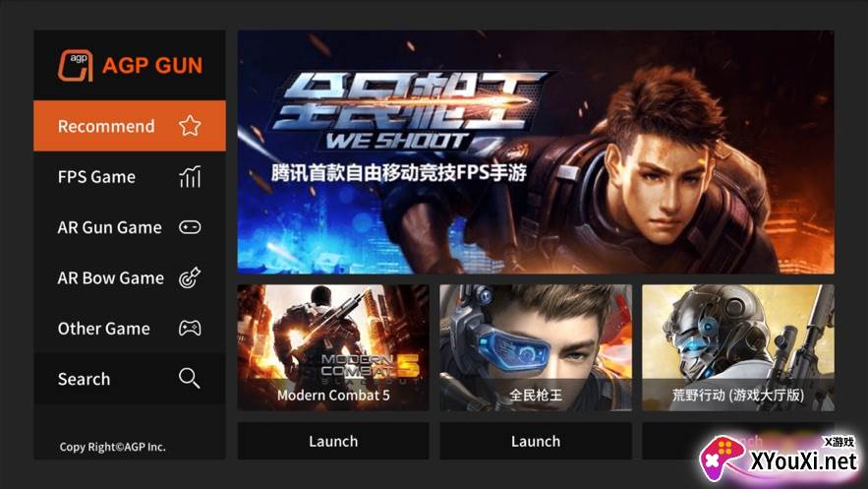Select the Modern Combat 5 thumbnail
868x489 pixels.
click(333, 347)
